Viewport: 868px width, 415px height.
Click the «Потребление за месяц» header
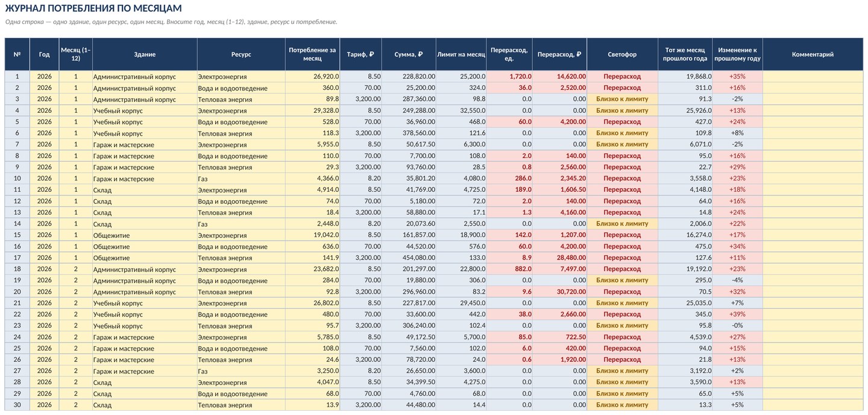point(312,54)
